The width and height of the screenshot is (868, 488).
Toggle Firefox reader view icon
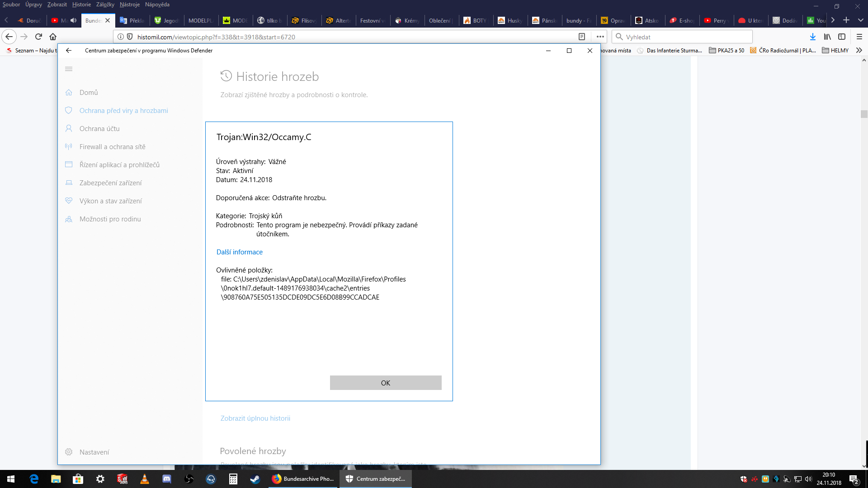pos(582,37)
